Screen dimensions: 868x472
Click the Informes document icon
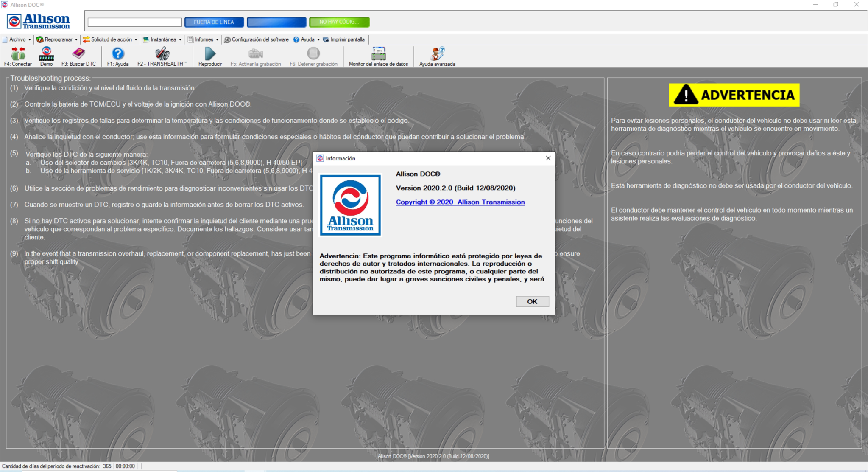pos(190,39)
